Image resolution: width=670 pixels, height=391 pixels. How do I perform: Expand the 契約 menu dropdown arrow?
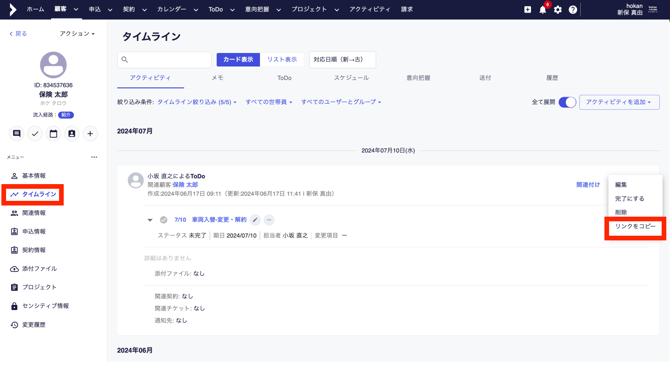click(144, 9)
